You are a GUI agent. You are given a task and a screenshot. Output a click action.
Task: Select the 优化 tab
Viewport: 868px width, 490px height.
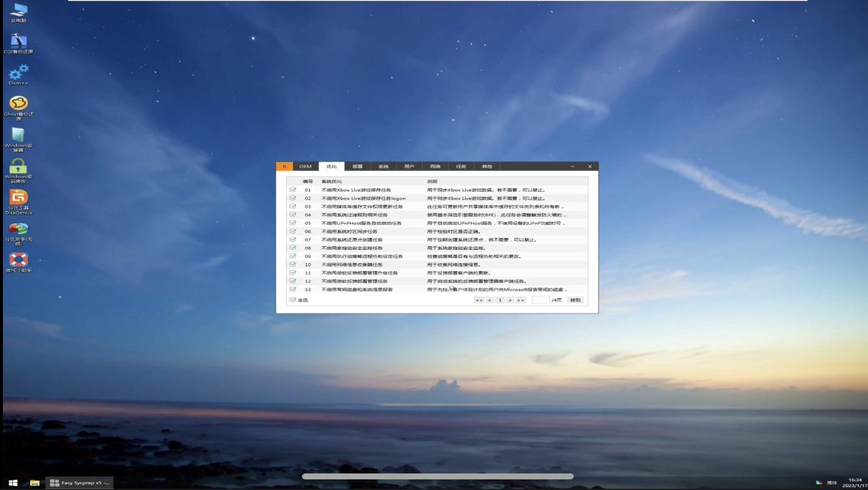(x=331, y=166)
